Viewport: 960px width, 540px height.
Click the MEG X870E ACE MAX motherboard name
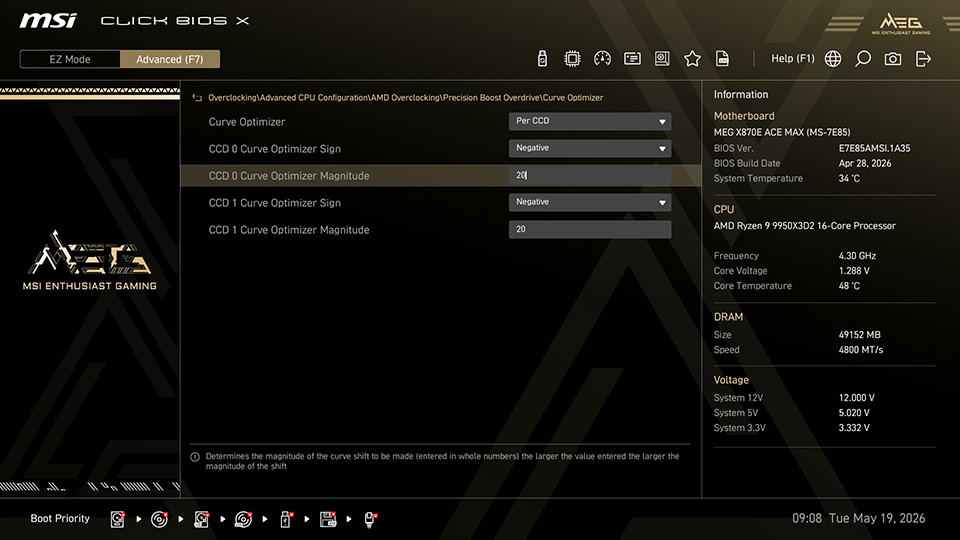tap(781, 132)
